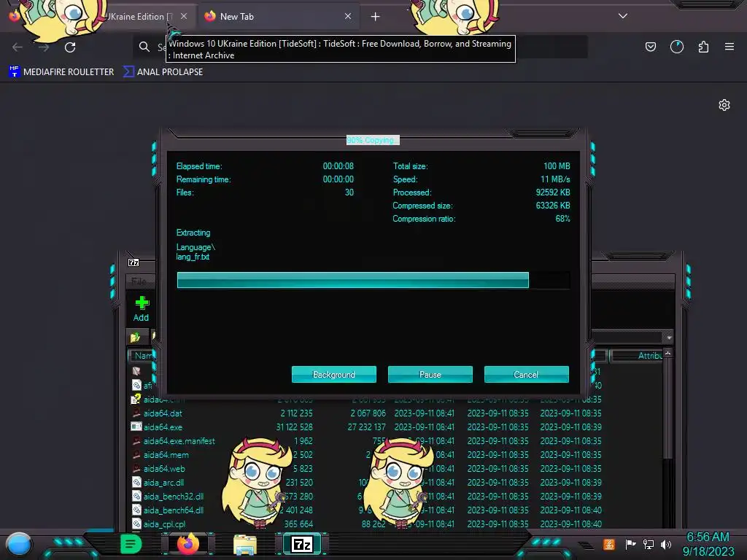Close the UKraine Edition tab
Viewport: 747px width, 560px height.
tap(184, 16)
